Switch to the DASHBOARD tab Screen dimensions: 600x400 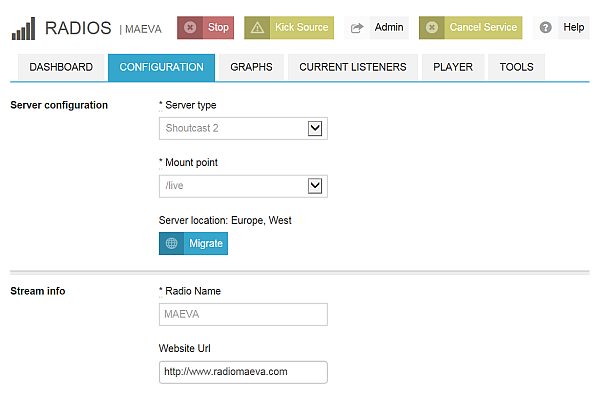tap(61, 67)
